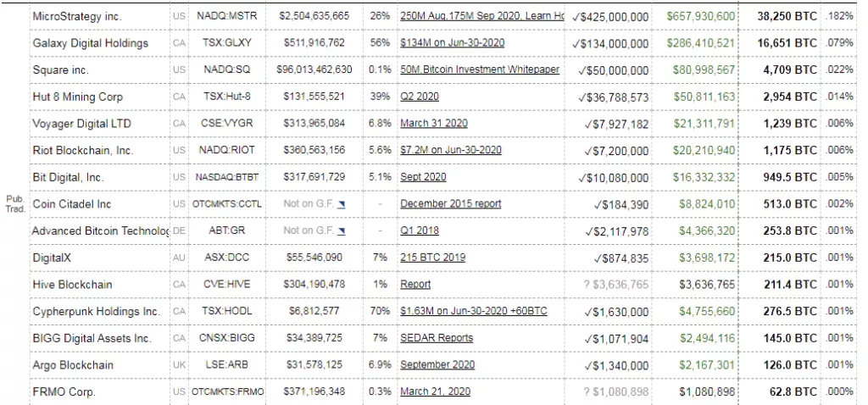868x405 pixels.
Task: Open FRMO Corp.'s "March 21, 2020" link
Action: (436, 391)
